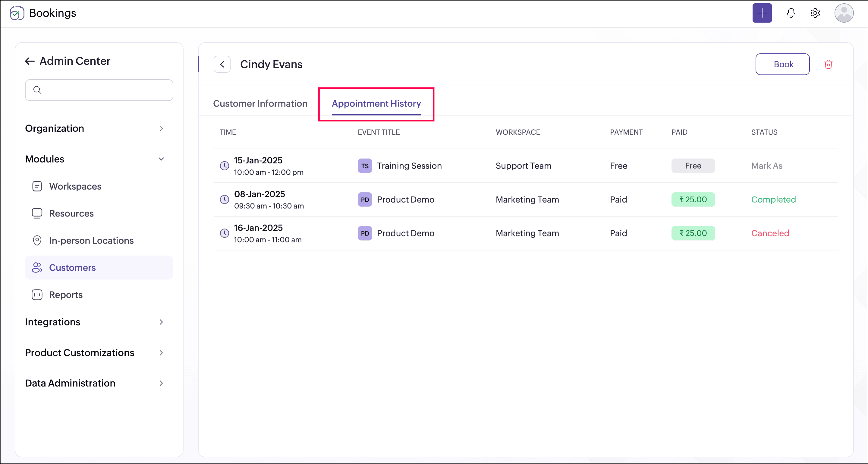Open Product Demo event on 08-Jan-2025
868x464 pixels.
coord(405,200)
